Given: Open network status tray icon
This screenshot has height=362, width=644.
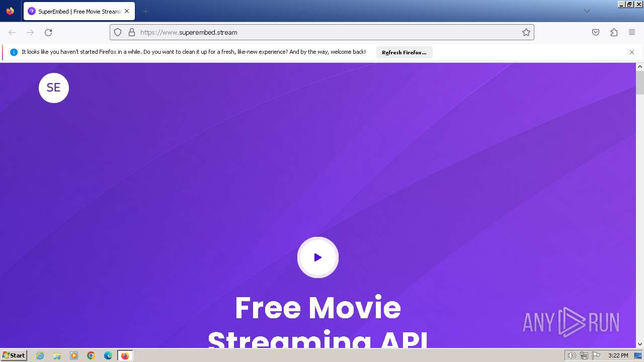Looking at the screenshot, I should pos(584,355).
